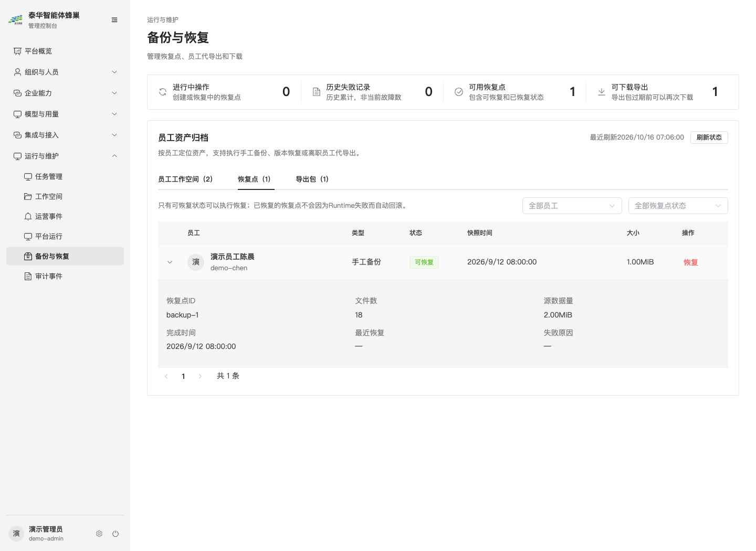Click the red 恢复 action link
This screenshot has height=551, width=756.
(691, 262)
